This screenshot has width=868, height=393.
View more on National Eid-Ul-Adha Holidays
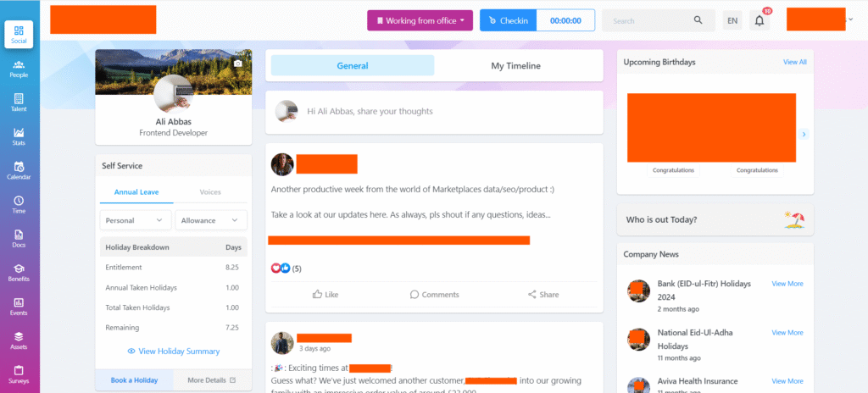coord(787,333)
